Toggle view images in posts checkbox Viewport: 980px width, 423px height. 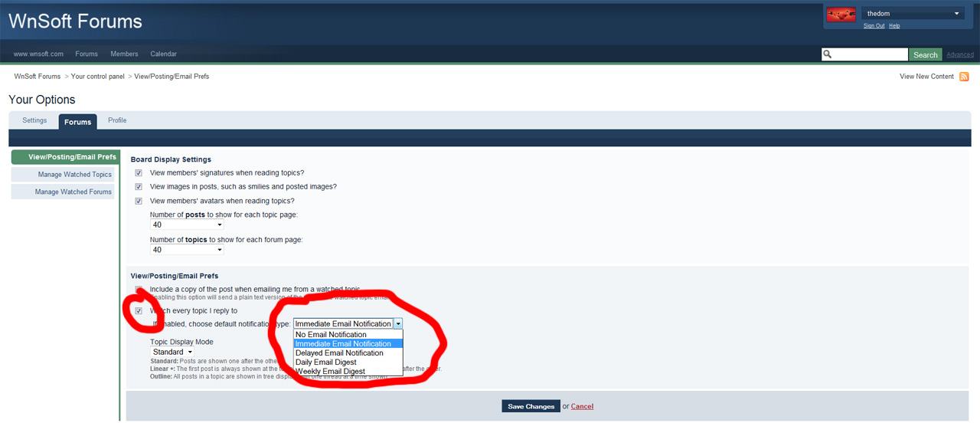[x=139, y=187]
